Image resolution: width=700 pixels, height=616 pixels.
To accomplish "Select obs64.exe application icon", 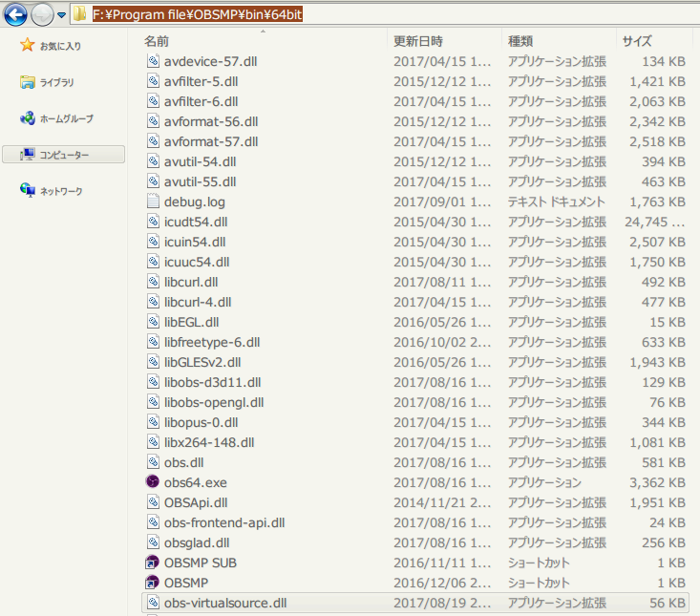I will 153,481.
